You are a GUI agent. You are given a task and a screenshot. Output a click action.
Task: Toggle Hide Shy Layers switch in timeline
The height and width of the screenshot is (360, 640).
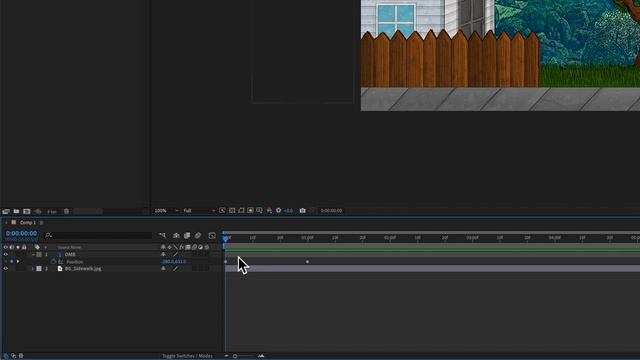pos(176,236)
